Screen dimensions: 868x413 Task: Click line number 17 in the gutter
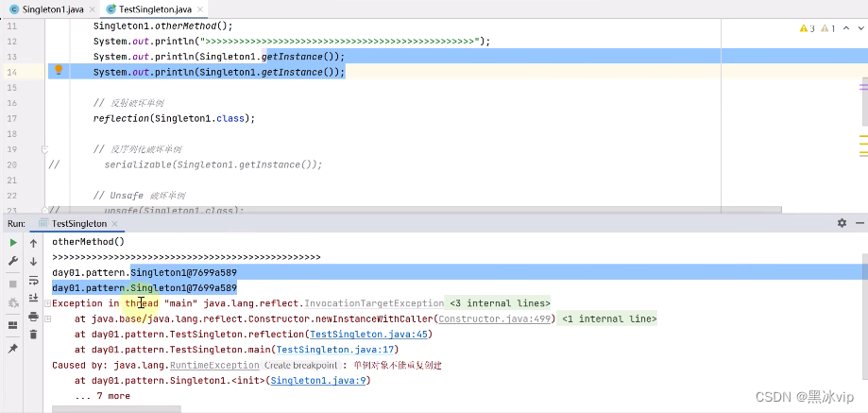point(12,118)
